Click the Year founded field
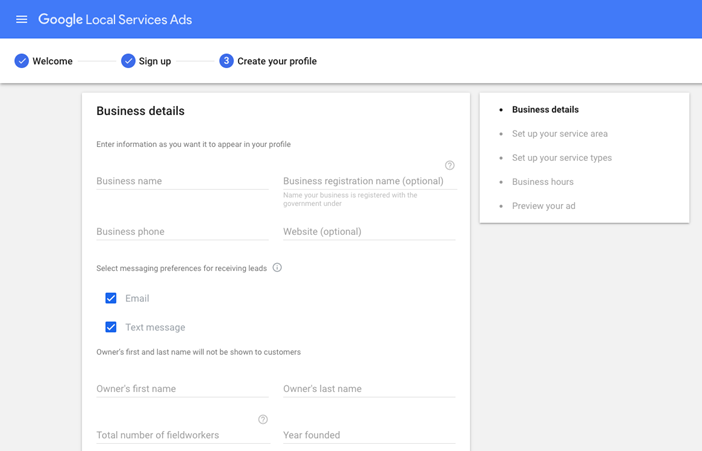Image resolution: width=702 pixels, height=451 pixels. [x=369, y=435]
